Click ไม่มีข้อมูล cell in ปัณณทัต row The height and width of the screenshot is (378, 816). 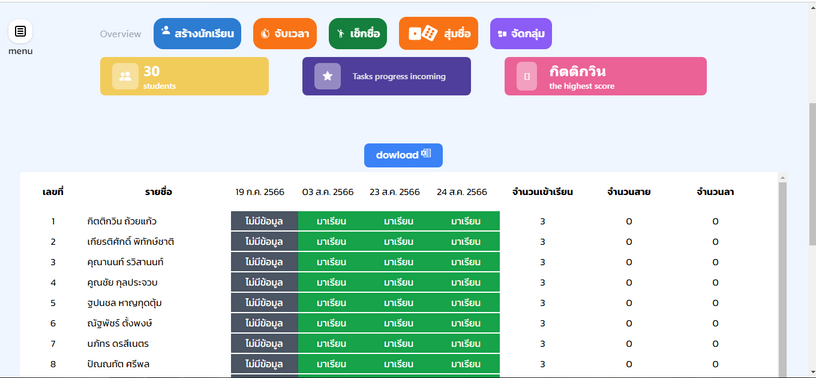[x=264, y=364]
